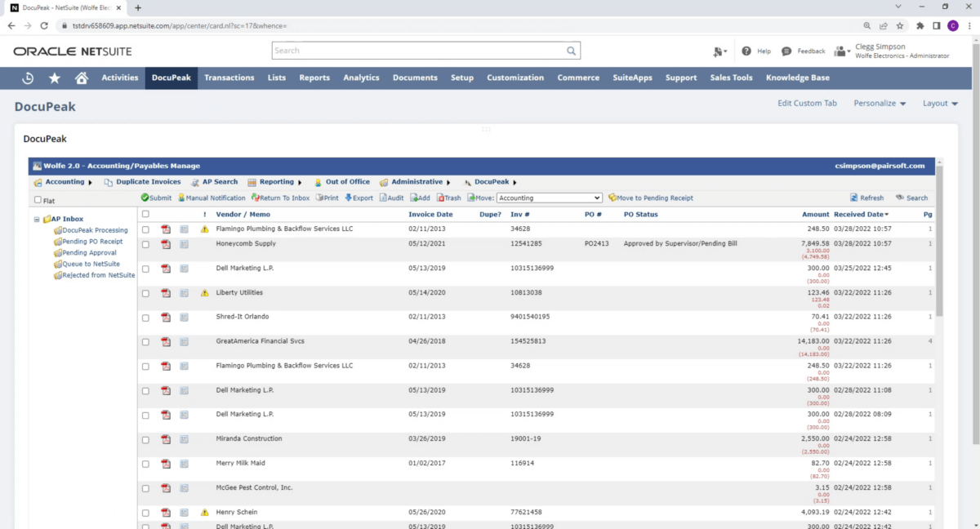Viewport: 980px width, 529px height.
Task: Click the Export toolbar item
Action: (359, 198)
